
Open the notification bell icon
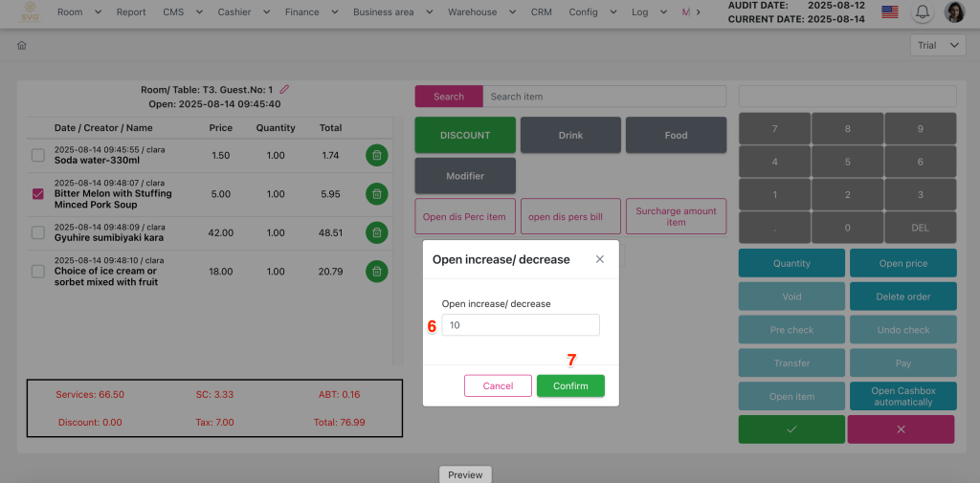click(923, 12)
